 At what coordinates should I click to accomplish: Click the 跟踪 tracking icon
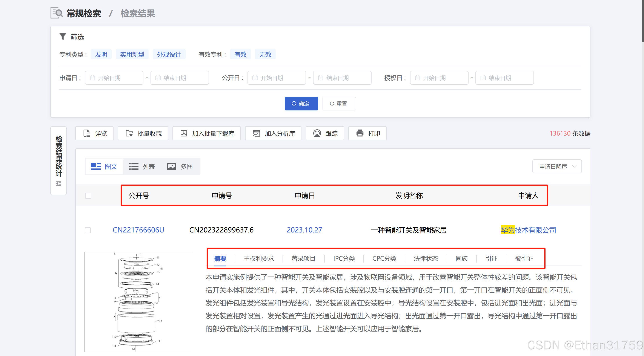317,133
